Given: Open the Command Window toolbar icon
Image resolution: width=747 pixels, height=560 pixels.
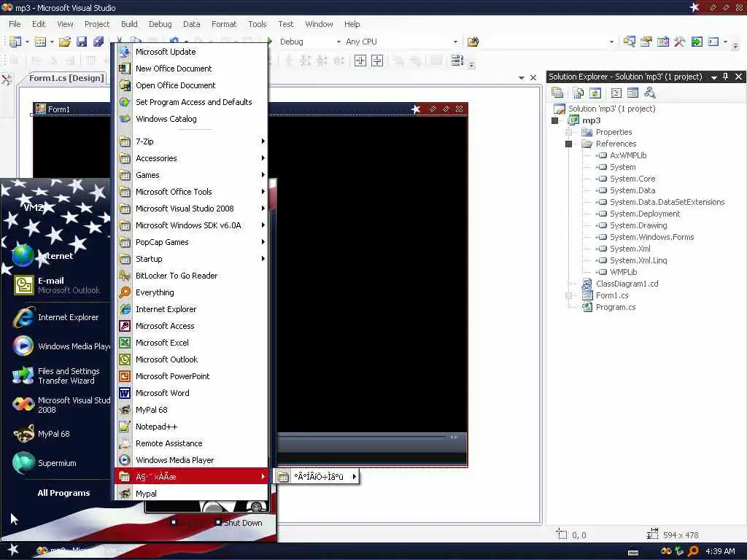Looking at the screenshot, I should (x=713, y=42).
